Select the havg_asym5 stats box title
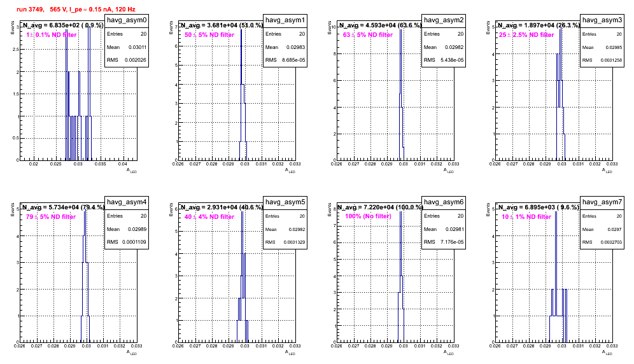Image resolution: width=634 pixels, height=364 pixels. pyautogui.click(x=285, y=202)
